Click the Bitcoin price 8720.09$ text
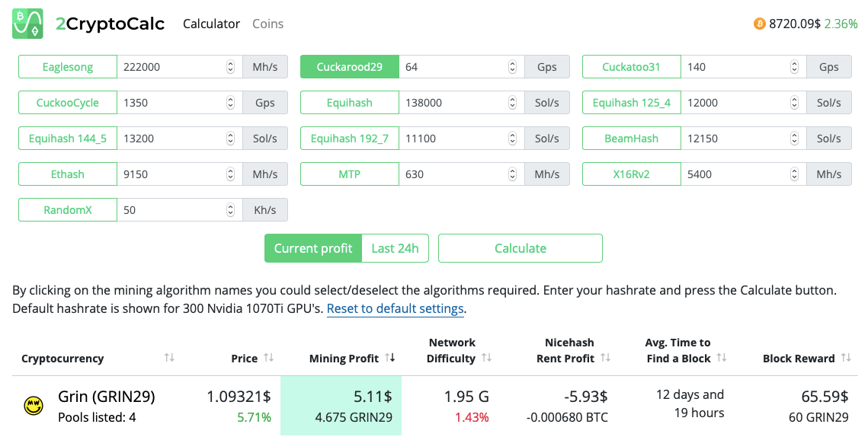This screenshot has height=440, width=868. [x=795, y=24]
